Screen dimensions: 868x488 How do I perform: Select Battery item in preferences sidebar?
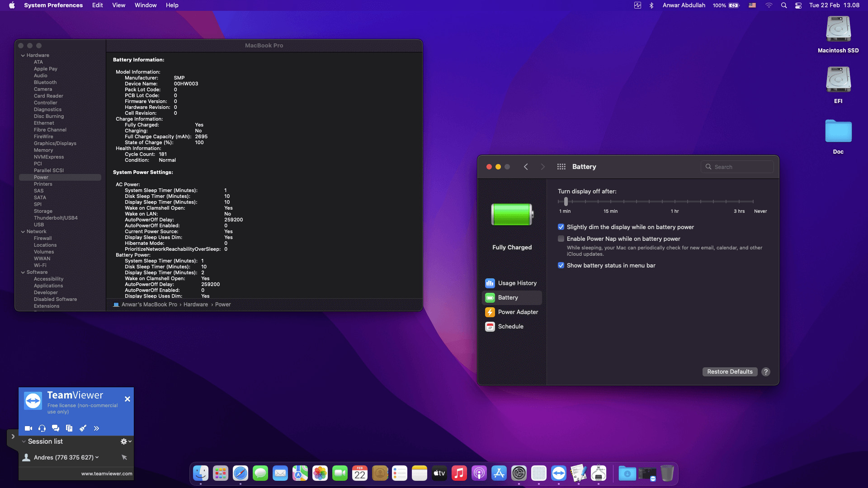pos(511,298)
